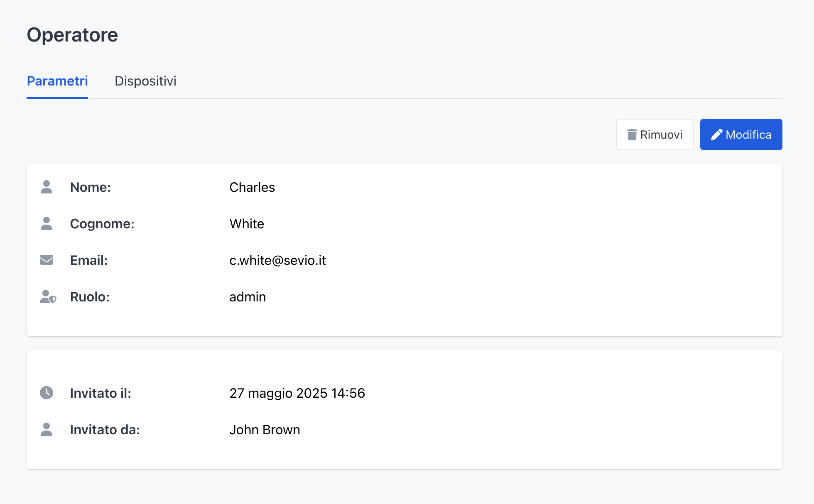Click the surname value White
This screenshot has height=504, width=814.
(247, 224)
